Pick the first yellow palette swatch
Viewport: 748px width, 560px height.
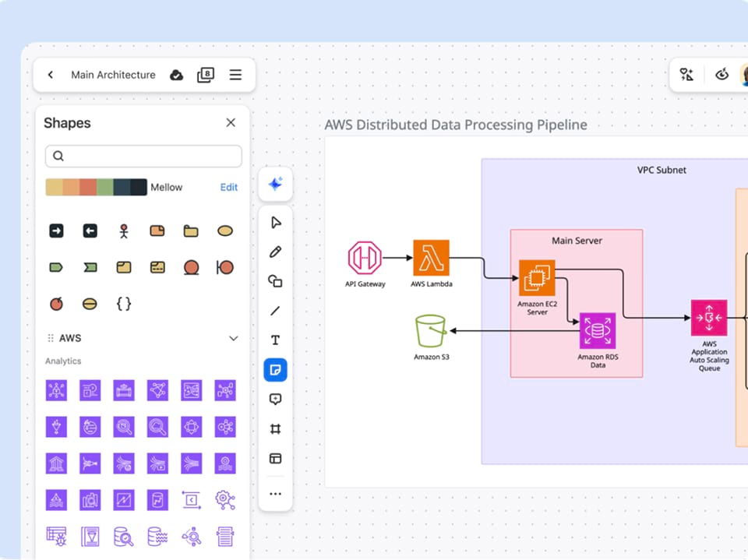pos(54,188)
